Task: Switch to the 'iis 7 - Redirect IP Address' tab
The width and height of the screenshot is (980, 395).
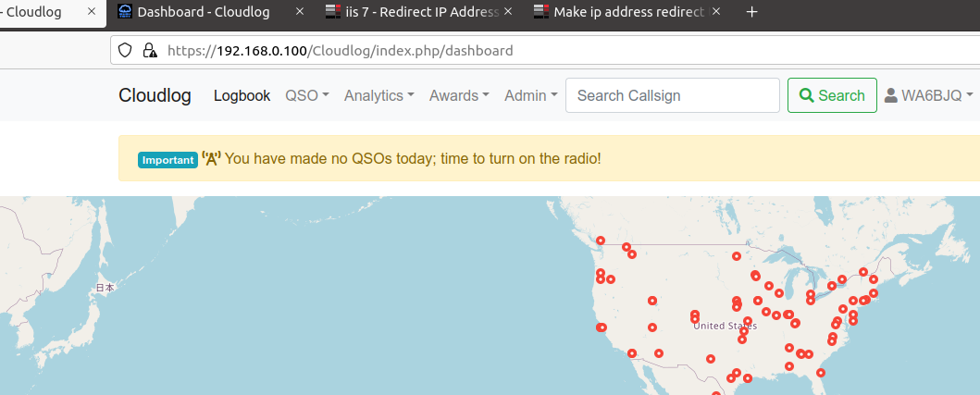Action: (418, 12)
